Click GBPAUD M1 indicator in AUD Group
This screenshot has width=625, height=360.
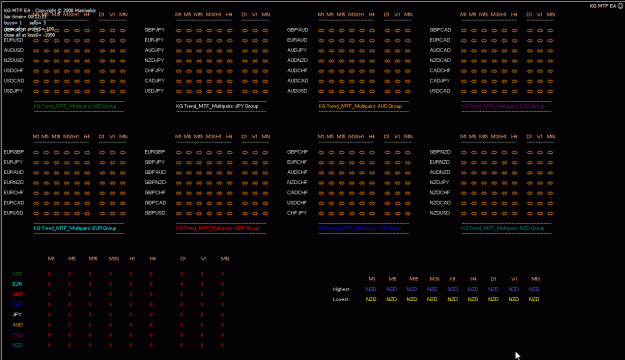321,30
